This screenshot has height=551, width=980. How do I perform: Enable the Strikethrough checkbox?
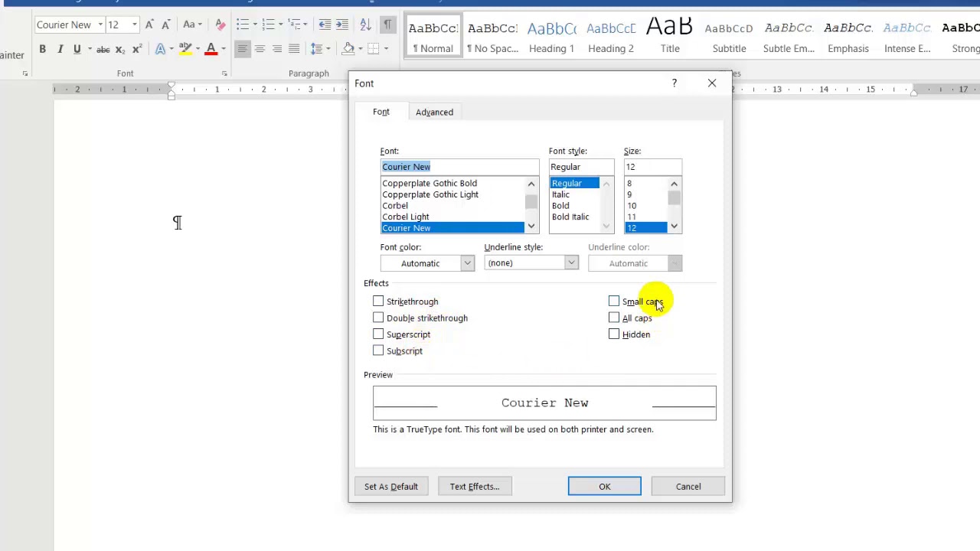[x=378, y=302]
